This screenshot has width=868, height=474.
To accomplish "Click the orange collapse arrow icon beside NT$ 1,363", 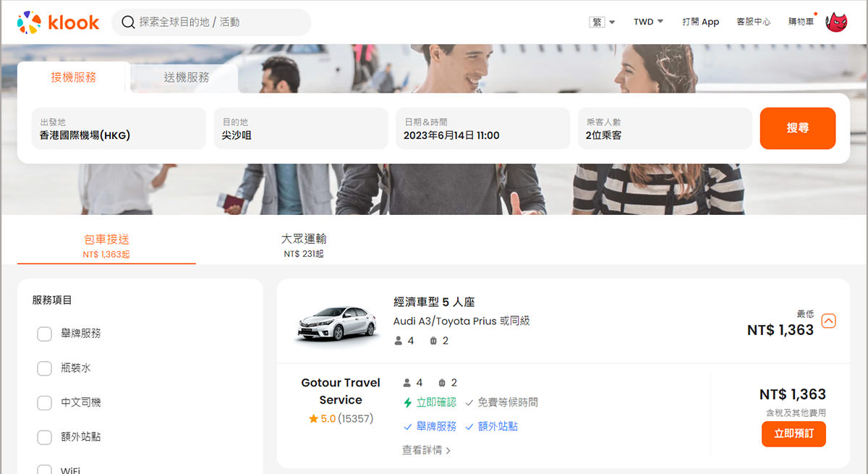I will click(829, 321).
